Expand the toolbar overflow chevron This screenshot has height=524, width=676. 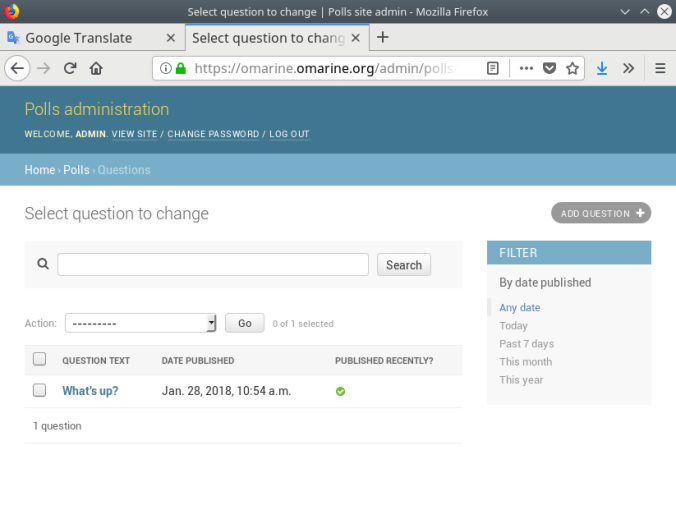(x=628, y=69)
